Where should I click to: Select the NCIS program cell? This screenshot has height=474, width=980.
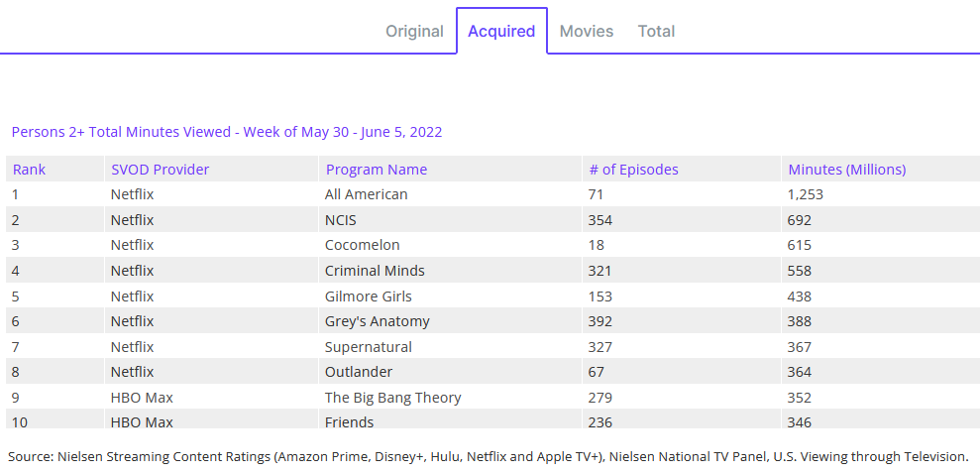[x=343, y=220]
